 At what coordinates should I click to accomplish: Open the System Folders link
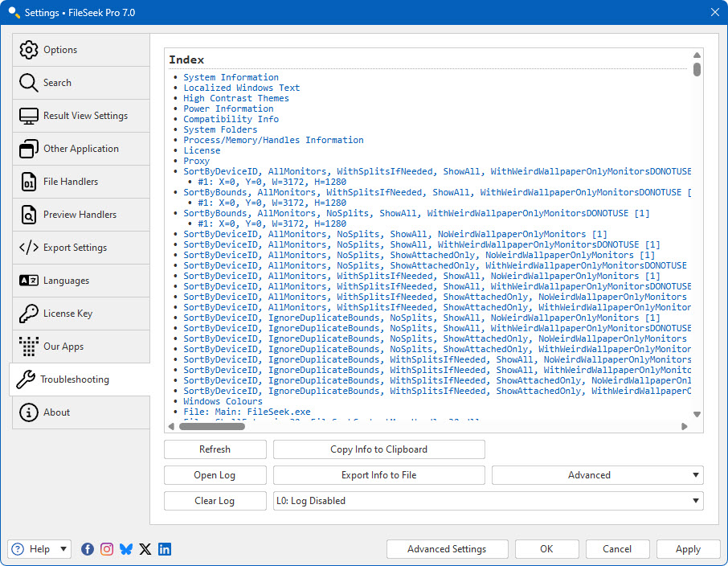pos(220,129)
